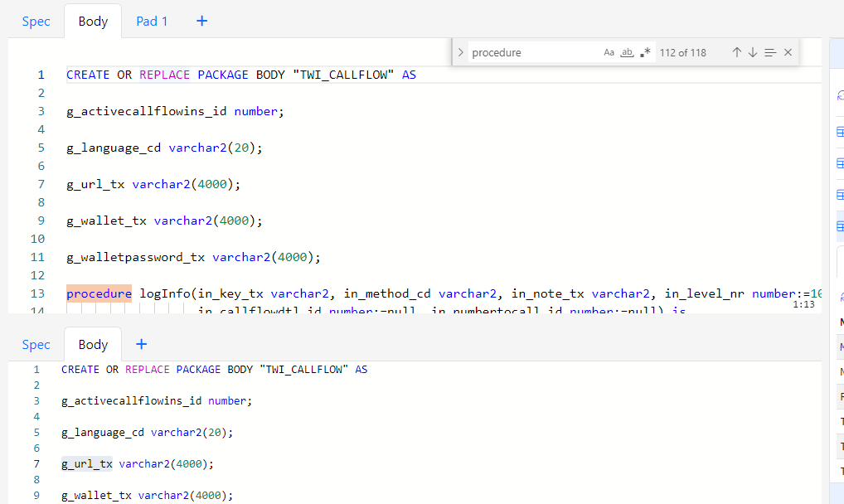Select the Body tab in the upper editor
Image resolution: width=844 pixels, height=504 pixels.
pyautogui.click(x=93, y=22)
